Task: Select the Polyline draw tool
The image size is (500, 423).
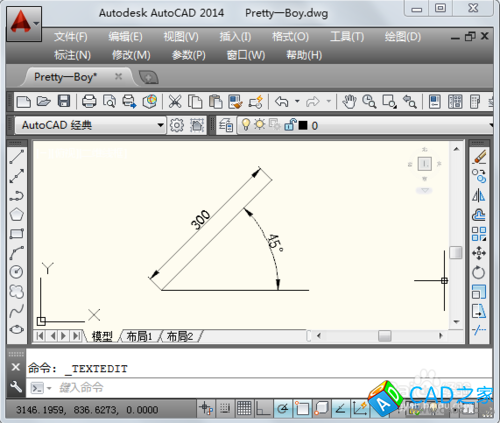Action: (x=16, y=196)
